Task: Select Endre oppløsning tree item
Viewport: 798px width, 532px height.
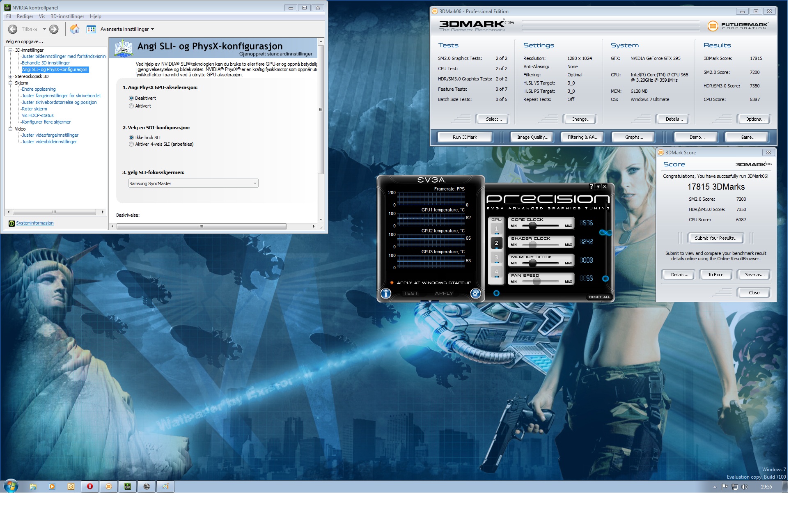Action: [39, 89]
